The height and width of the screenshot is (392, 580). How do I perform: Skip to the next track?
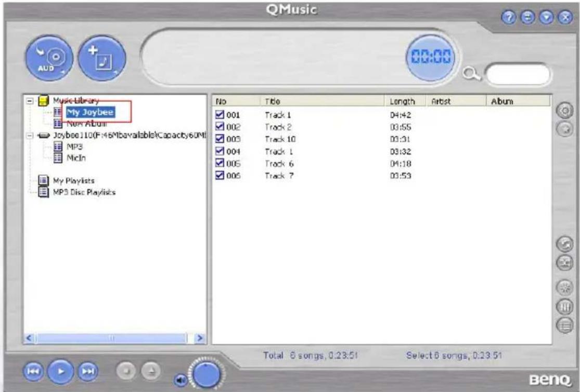[x=88, y=371]
